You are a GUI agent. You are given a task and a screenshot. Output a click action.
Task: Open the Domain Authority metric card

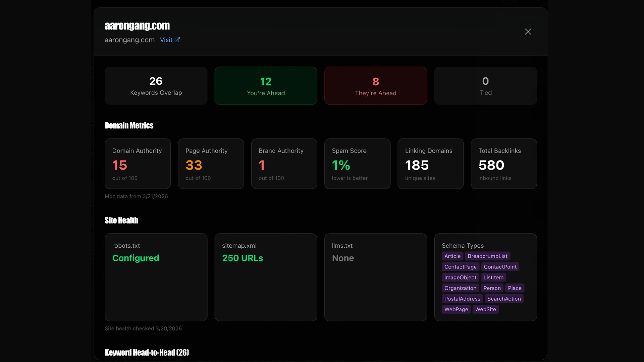pyautogui.click(x=138, y=164)
